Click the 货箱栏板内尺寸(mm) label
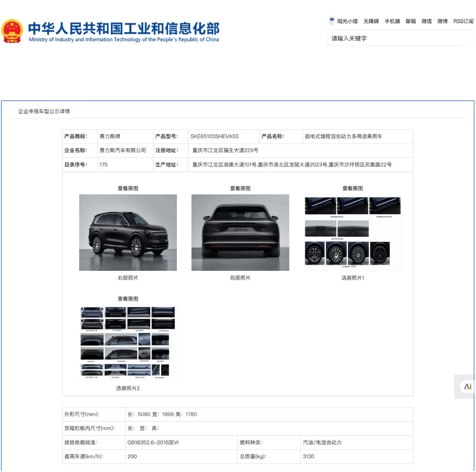The image size is (476, 472). tap(90, 428)
